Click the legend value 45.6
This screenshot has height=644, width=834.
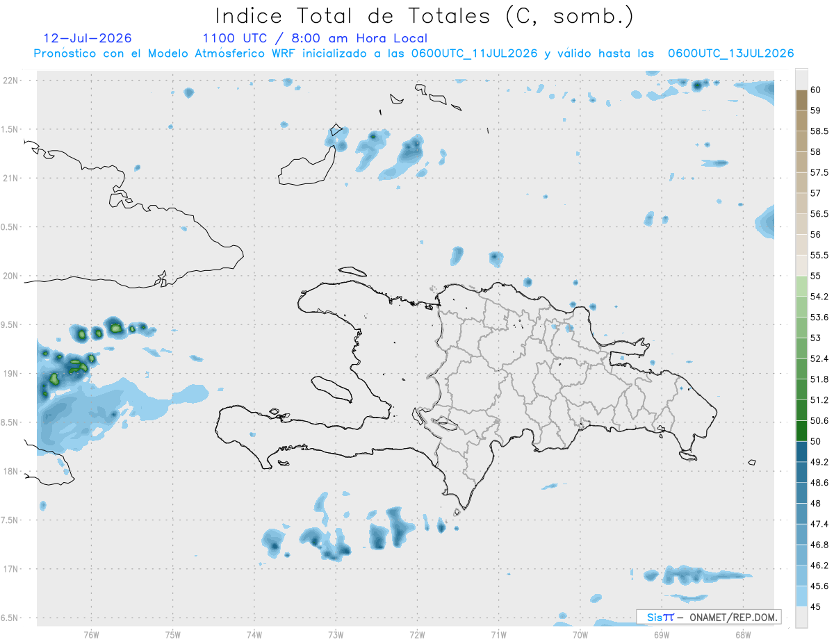(x=819, y=586)
